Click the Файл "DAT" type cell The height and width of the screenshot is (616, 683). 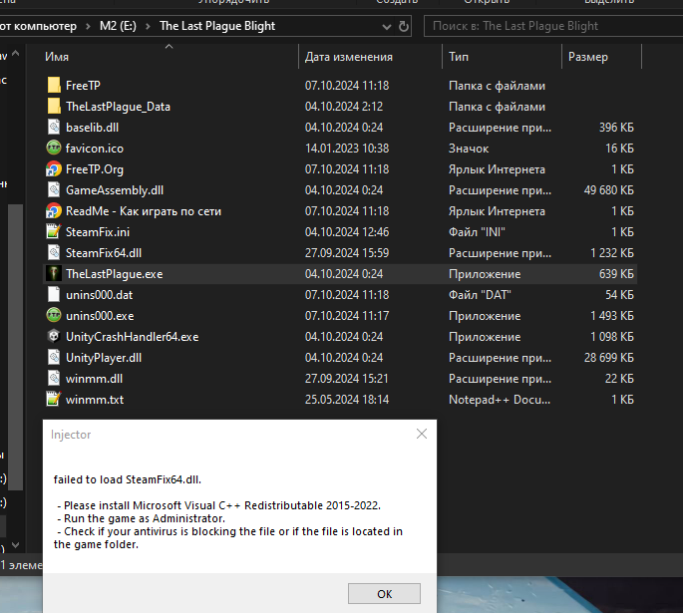point(480,295)
